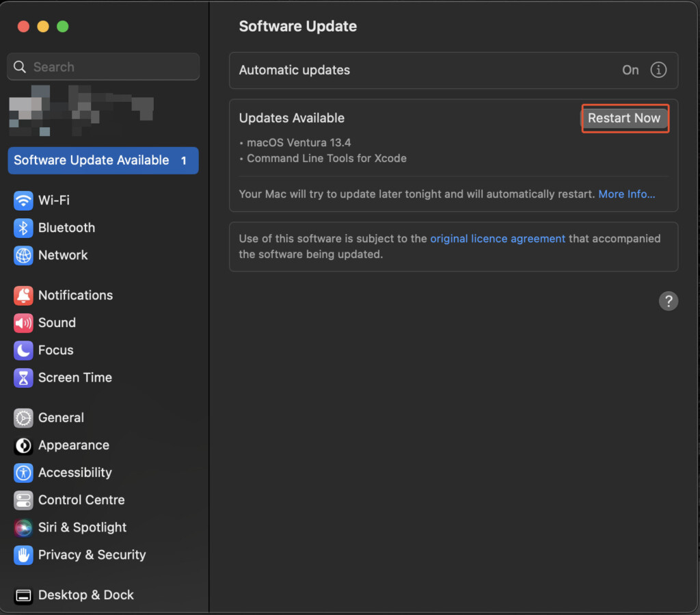The width and height of the screenshot is (700, 615).
Task: Click the Control Centre switches icon
Action: [x=23, y=500]
